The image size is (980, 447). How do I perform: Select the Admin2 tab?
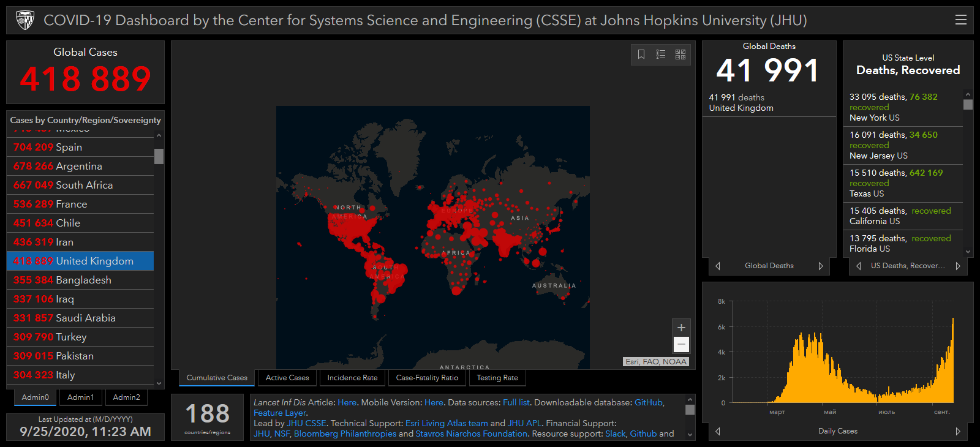tap(126, 397)
